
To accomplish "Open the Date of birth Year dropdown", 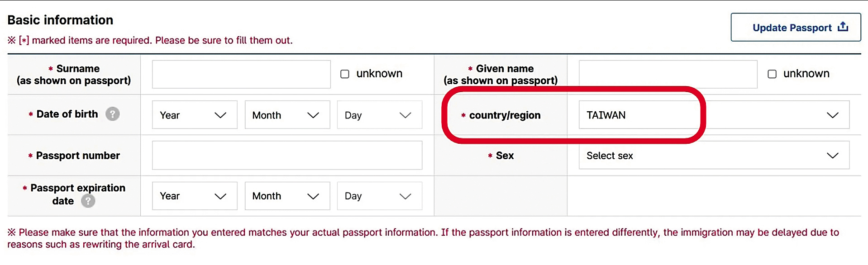I will (x=194, y=115).
